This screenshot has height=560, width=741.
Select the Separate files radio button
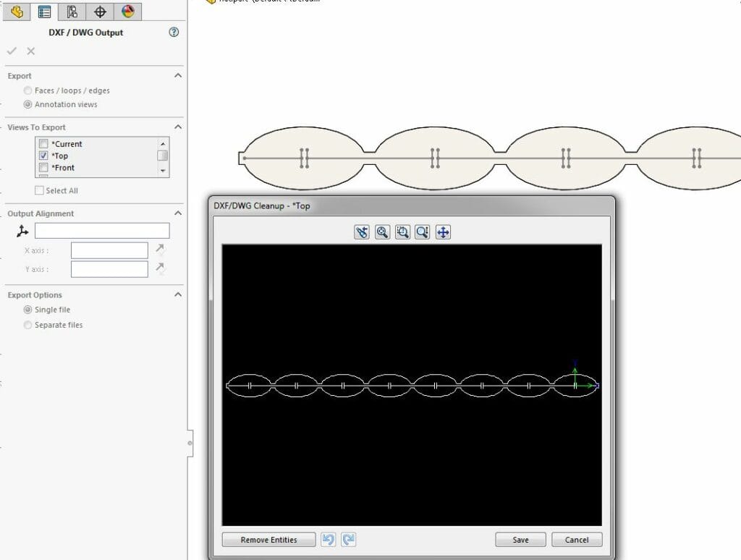point(28,325)
